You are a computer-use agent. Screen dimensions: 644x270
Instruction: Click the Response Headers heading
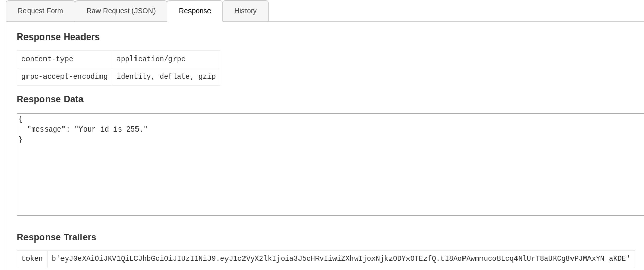coord(58,37)
